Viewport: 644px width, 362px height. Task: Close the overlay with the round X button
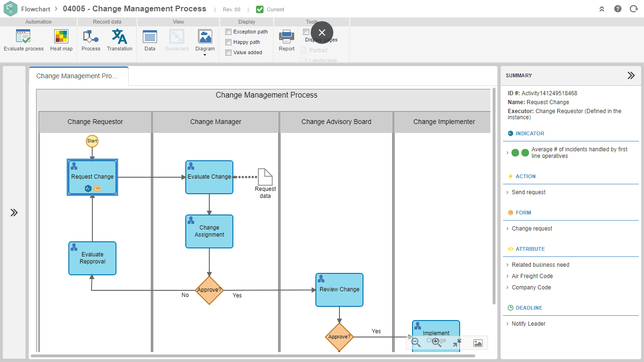pyautogui.click(x=322, y=33)
